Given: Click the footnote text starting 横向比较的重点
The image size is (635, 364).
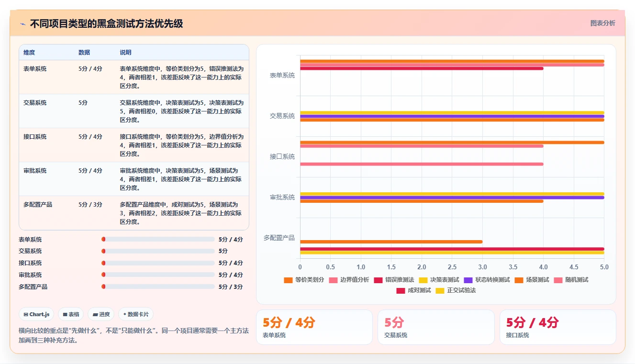Looking at the screenshot, I should [134, 335].
